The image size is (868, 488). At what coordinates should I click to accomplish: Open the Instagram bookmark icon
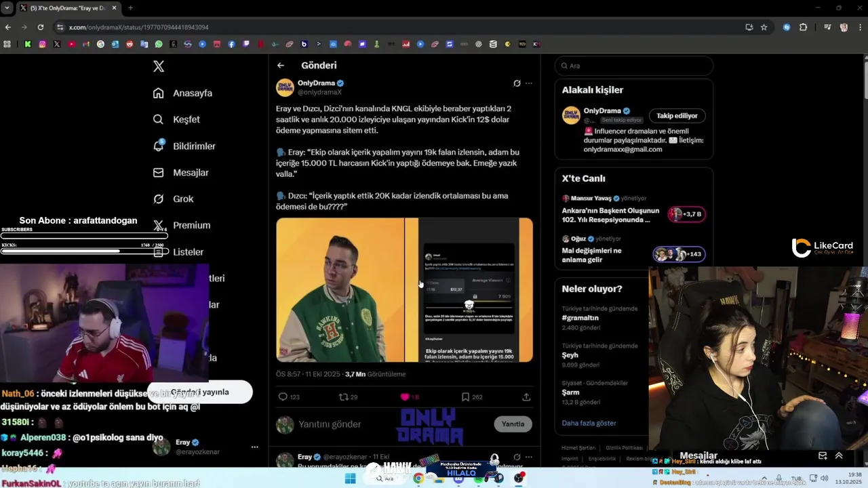[42, 44]
